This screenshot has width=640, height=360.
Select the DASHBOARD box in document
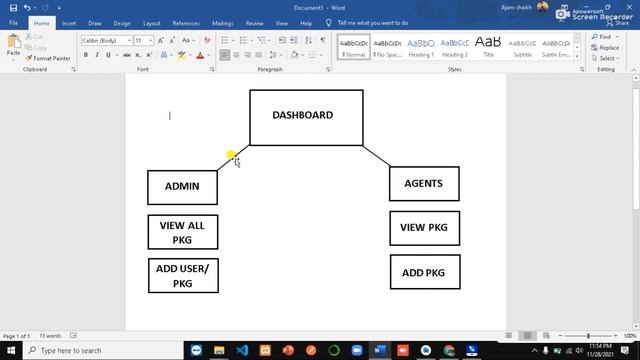tap(307, 118)
